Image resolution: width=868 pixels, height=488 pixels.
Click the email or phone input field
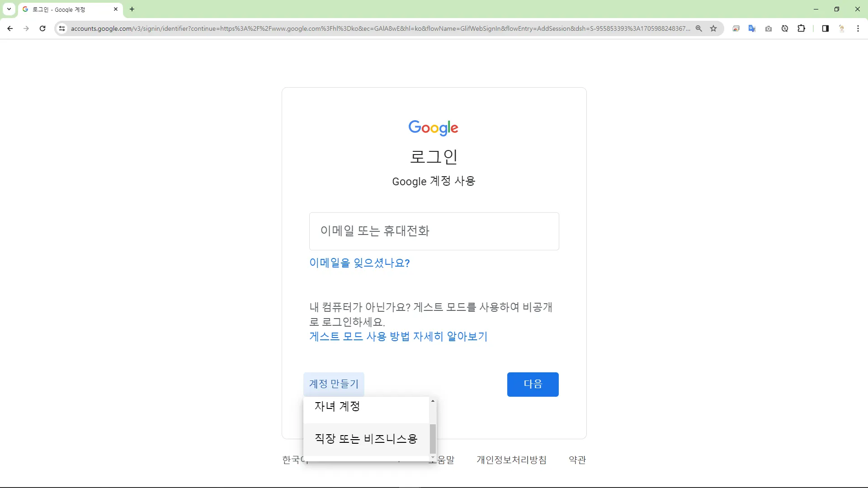(x=434, y=231)
